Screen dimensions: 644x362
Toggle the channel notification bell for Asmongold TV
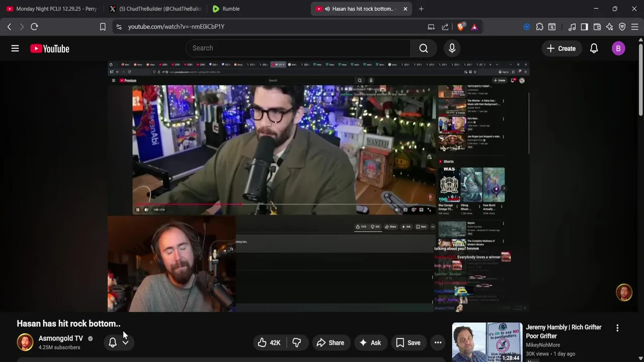pyautogui.click(x=113, y=342)
